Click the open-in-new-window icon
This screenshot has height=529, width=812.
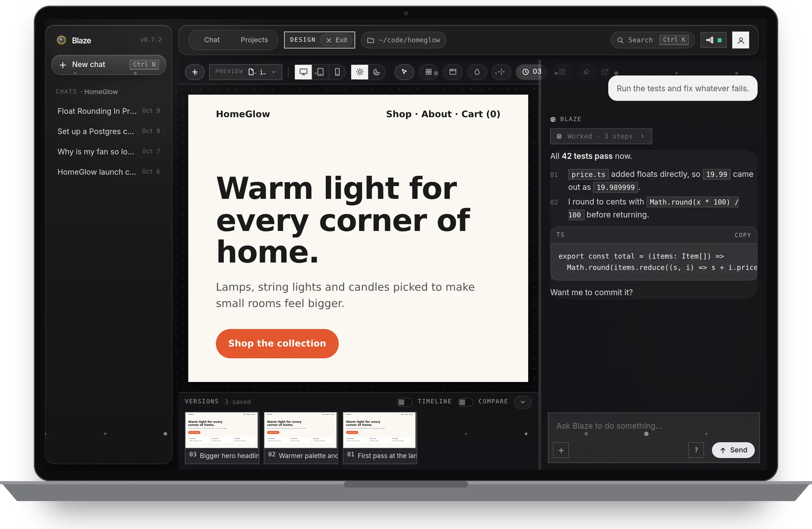pos(605,72)
